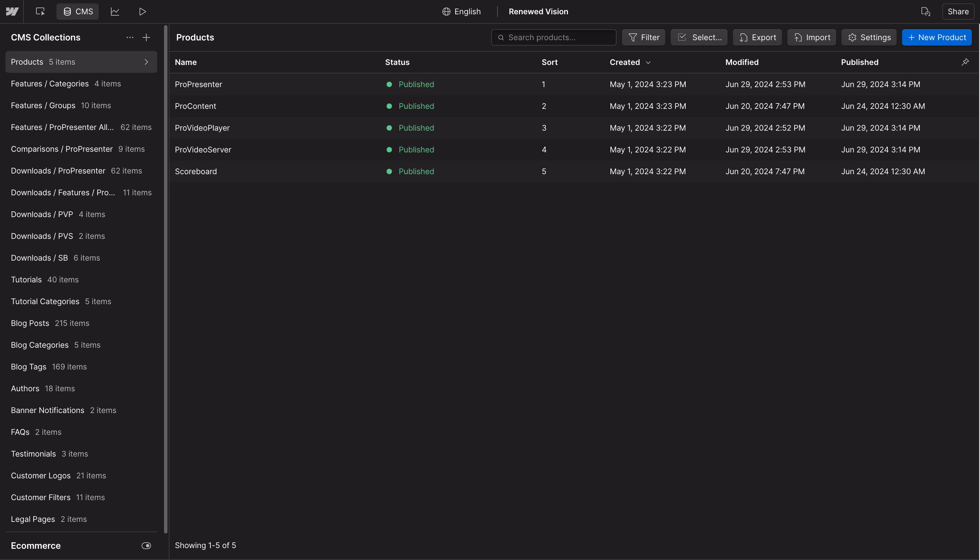Open the Designer canvas icon
The width and height of the screenshot is (980, 560).
[x=40, y=12]
